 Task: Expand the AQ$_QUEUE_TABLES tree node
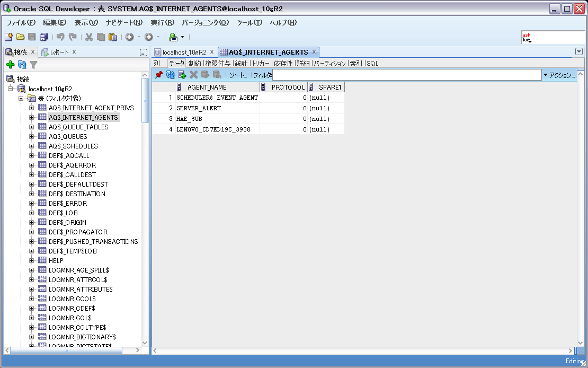click(31, 127)
